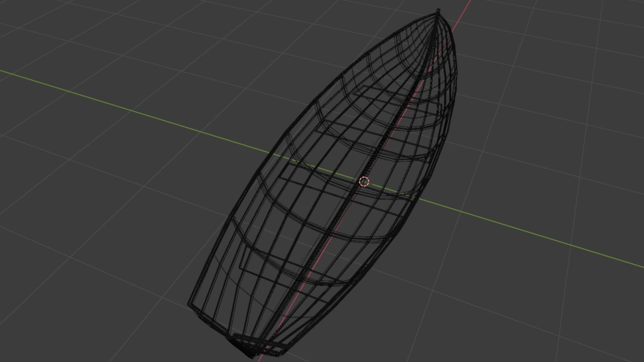Screen dimensions: 644x362
Task: Select the wireframe boat hull mesh
Action: pos(322,184)
